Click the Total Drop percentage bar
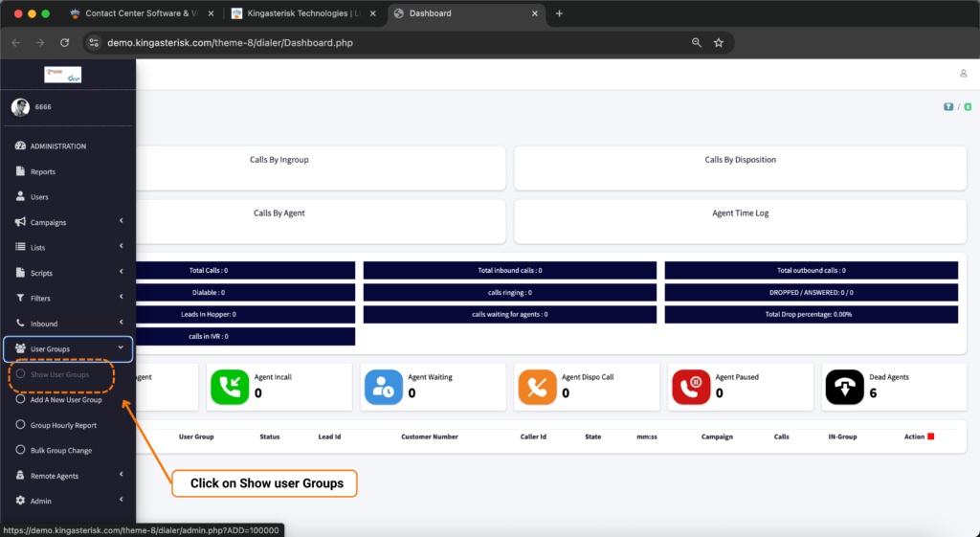Viewport: 980px width, 537px height. click(812, 314)
